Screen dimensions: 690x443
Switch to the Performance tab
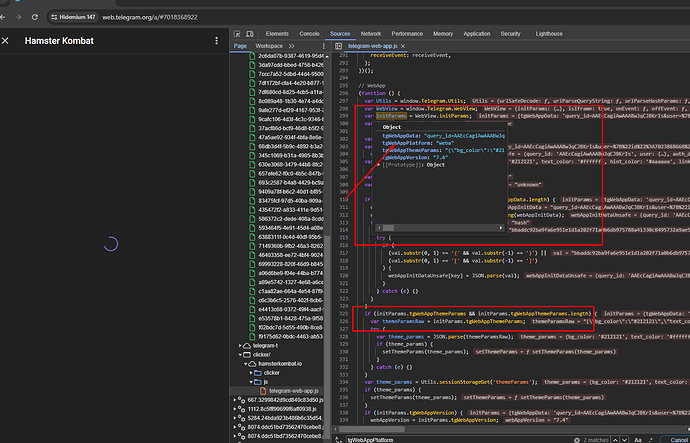407,34
